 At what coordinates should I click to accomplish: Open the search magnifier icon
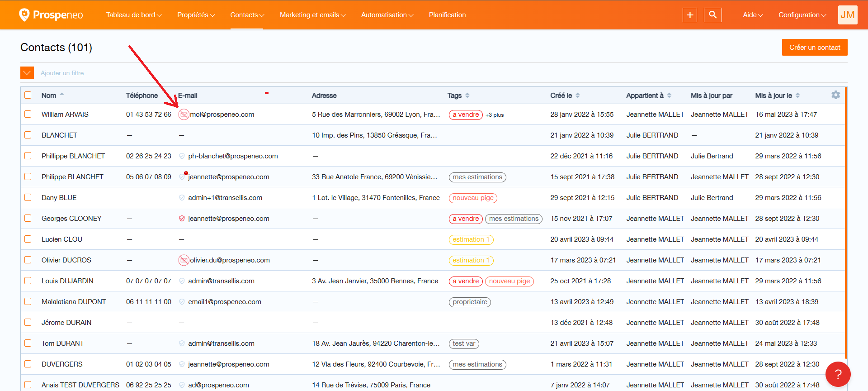click(713, 15)
